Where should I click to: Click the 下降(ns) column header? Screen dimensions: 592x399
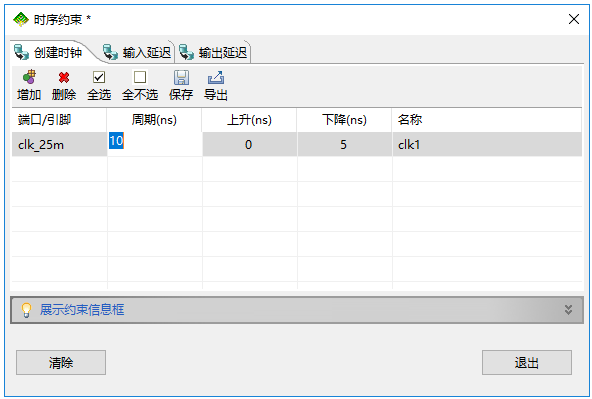(344, 120)
